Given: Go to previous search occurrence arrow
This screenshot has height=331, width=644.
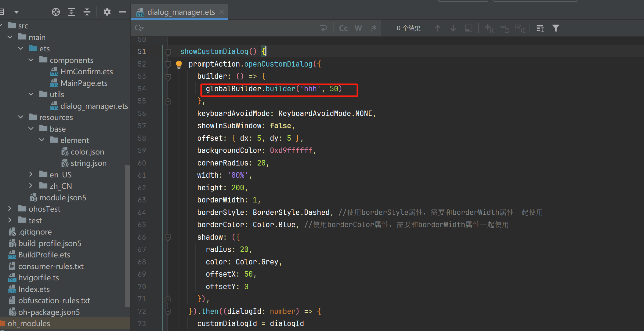Looking at the screenshot, I should tap(437, 28).
